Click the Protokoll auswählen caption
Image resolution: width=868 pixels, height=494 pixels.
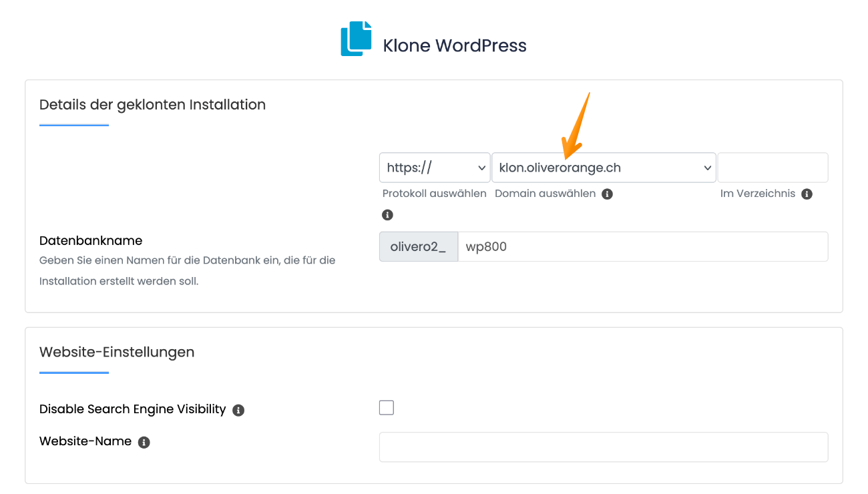pyautogui.click(x=434, y=194)
